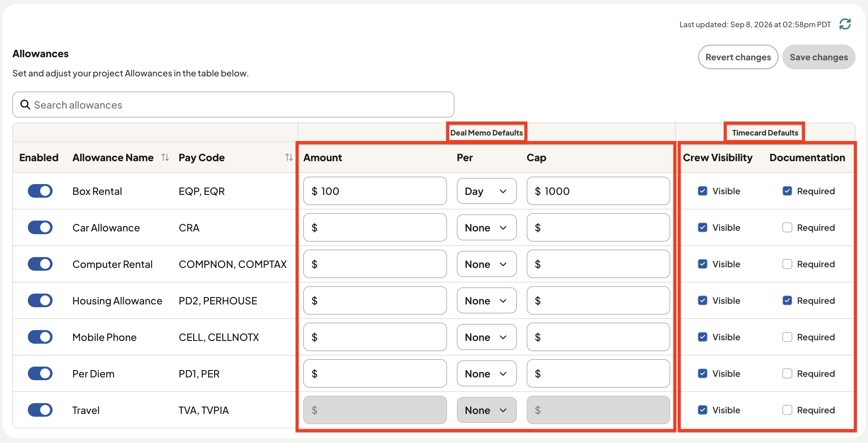Click Box Rental Cap field
868x443 pixels.
(598, 191)
